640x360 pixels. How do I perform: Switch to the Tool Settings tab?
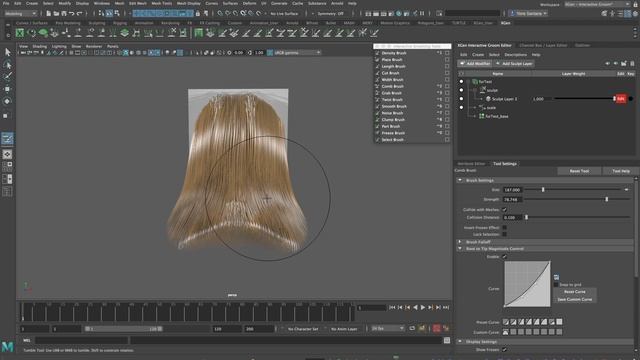505,164
